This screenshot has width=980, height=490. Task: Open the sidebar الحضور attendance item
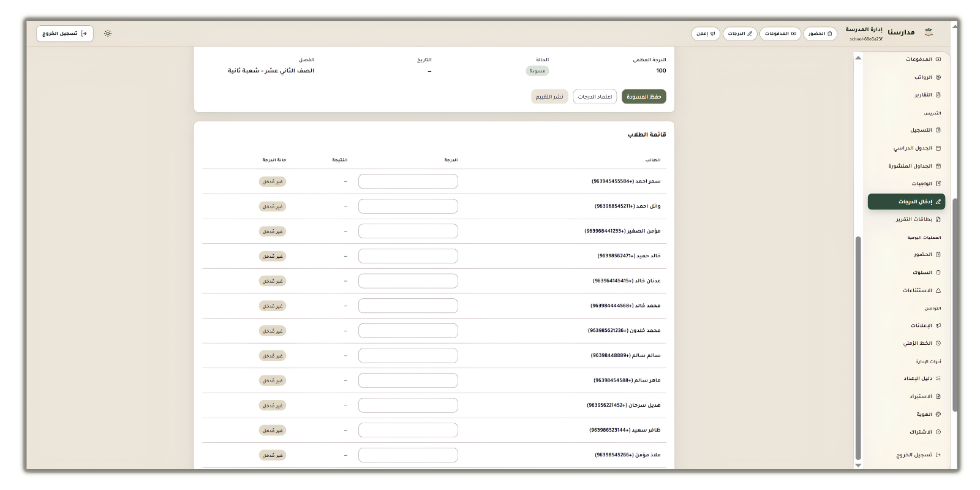pyautogui.click(x=907, y=255)
